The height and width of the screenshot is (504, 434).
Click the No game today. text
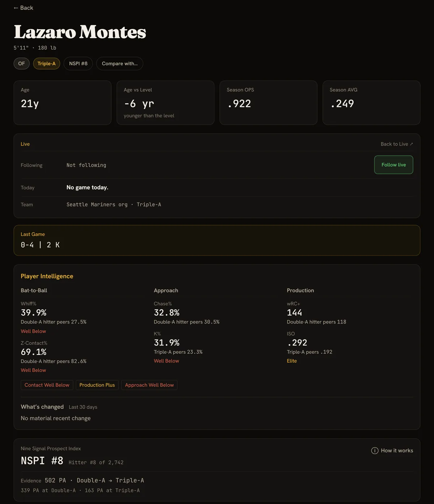(x=88, y=188)
